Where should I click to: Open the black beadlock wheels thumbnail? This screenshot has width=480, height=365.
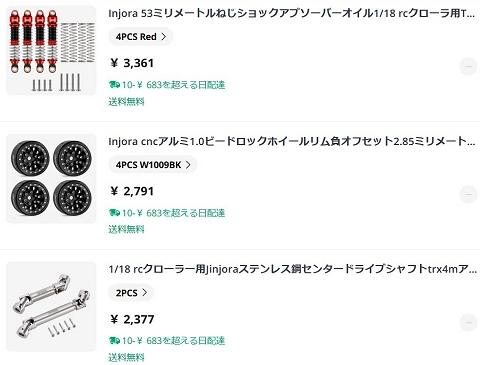(51, 179)
